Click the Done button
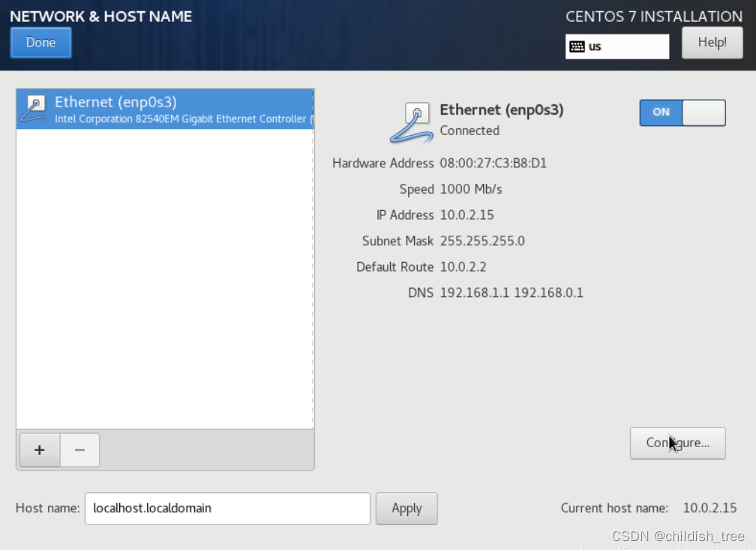This screenshot has width=756, height=550. pyautogui.click(x=41, y=43)
